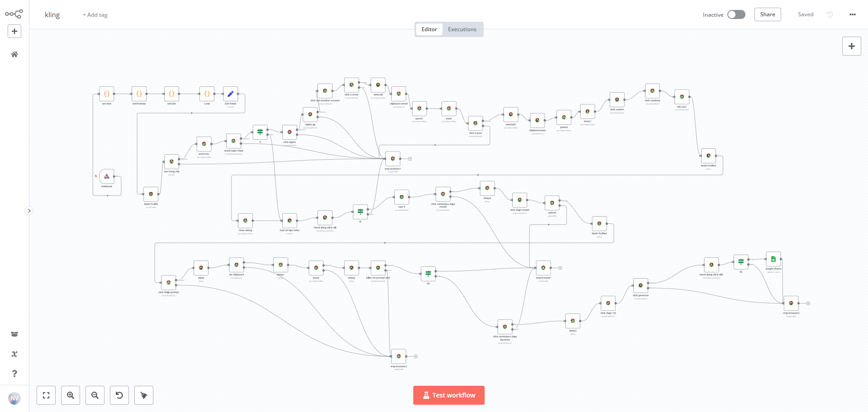Click the add-node plus button at top right
The image size is (868, 412).
click(851, 46)
